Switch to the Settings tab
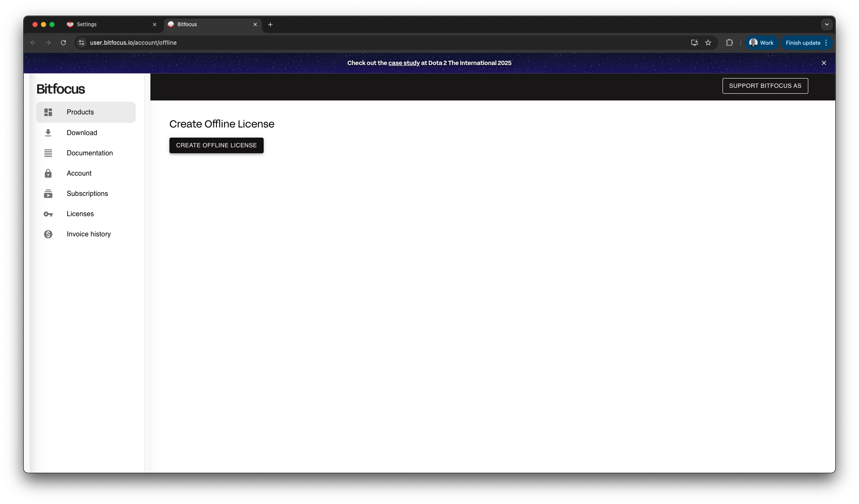859x504 pixels. 112,24
